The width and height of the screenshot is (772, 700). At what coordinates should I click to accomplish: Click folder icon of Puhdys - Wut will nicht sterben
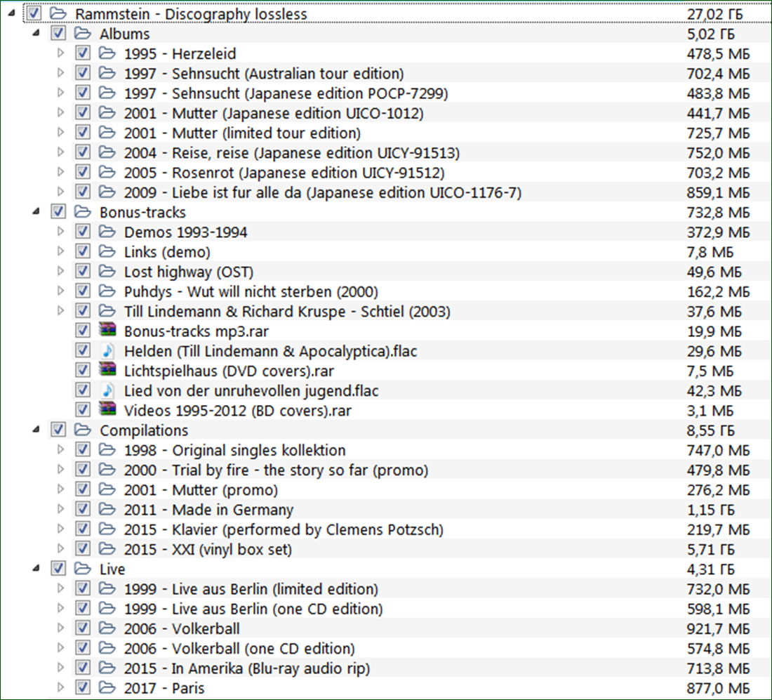click(107, 291)
